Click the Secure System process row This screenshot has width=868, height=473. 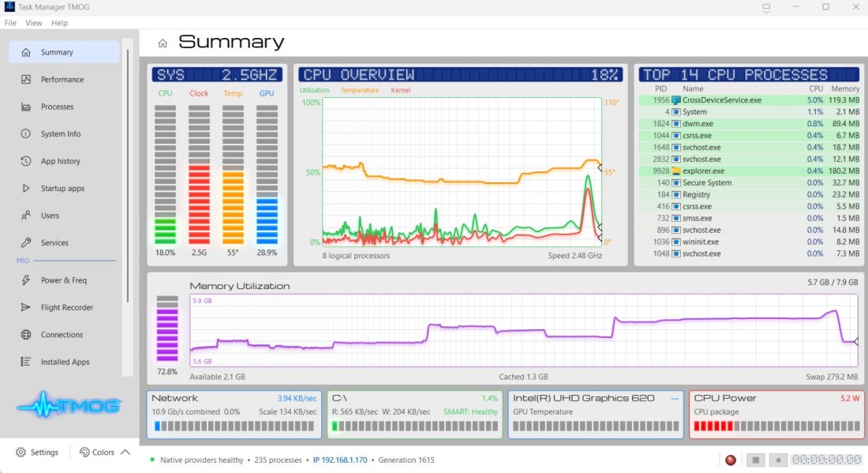(x=749, y=182)
